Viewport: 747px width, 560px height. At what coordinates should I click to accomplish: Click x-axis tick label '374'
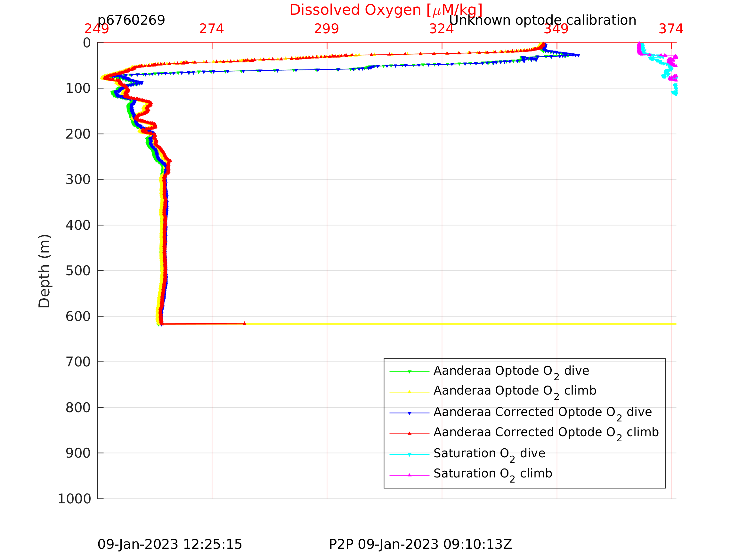[x=671, y=29]
